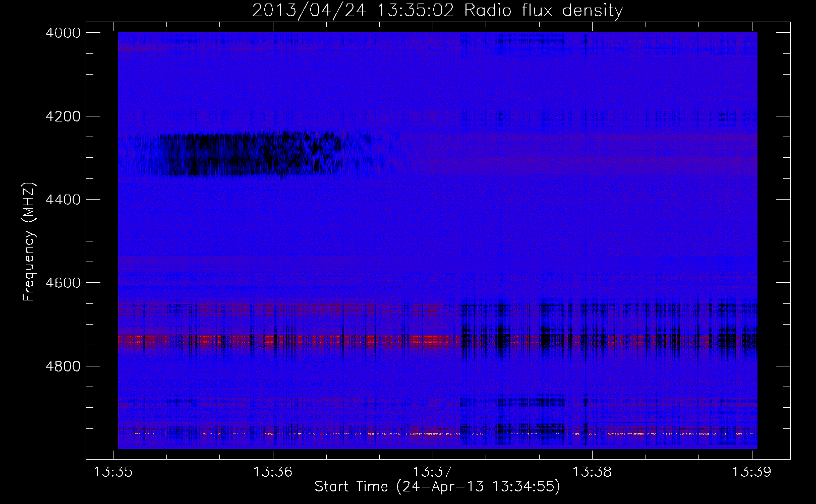Click the 'Start Time (24-Apr-13 13:34:55)' axis title
816x504 pixels.
(x=437, y=487)
